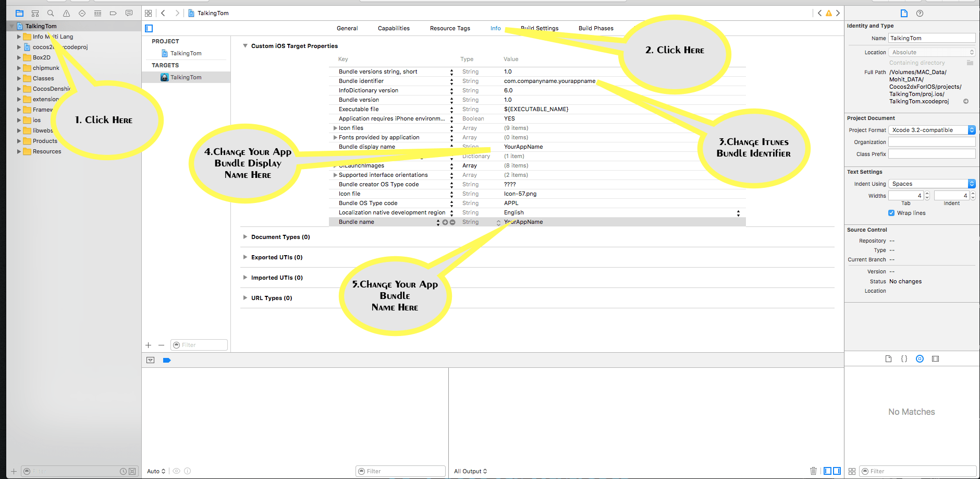Expand the Icon files array row
The image size is (980, 479).
[x=335, y=128]
